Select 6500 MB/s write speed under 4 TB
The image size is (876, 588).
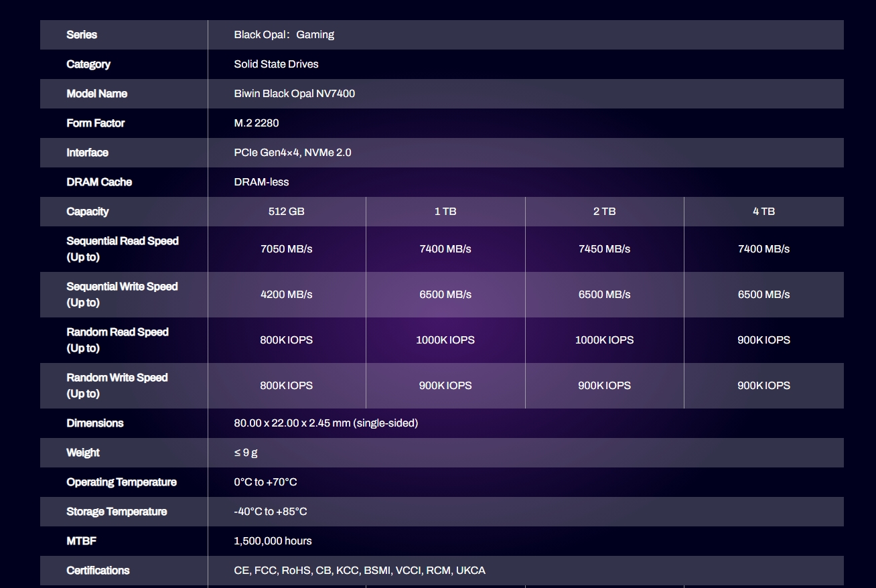[x=764, y=295]
